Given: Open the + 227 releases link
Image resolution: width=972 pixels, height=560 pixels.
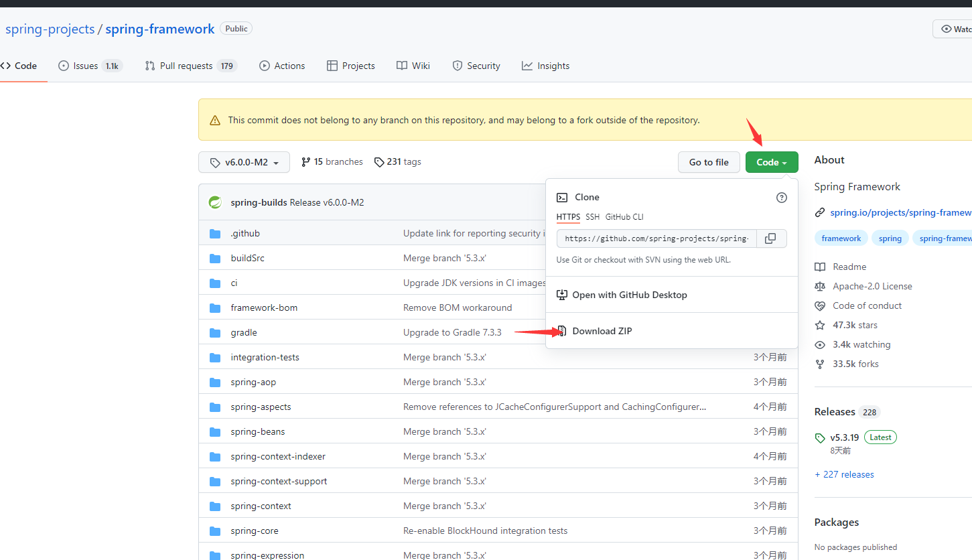Looking at the screenshot, I should [844, 474].
